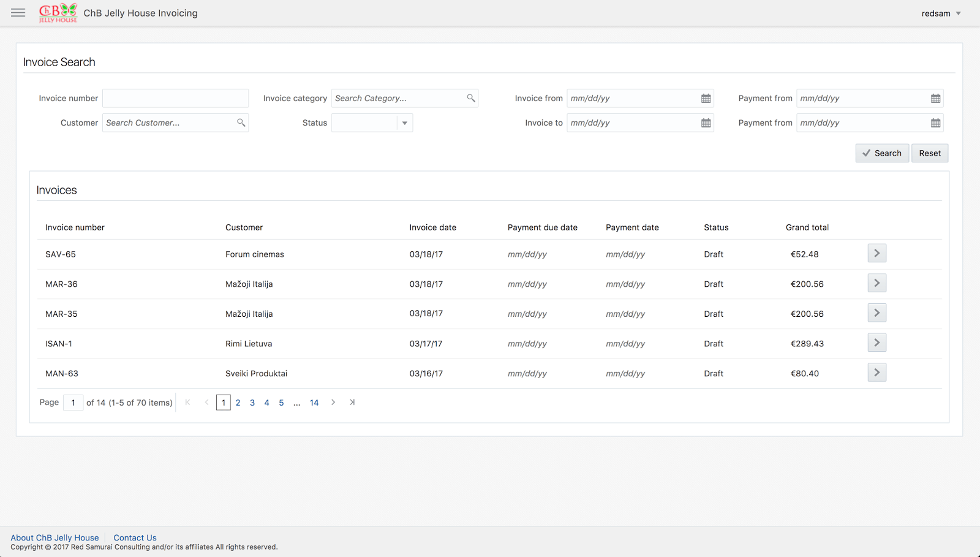
Task: Sort by the Grand total column header
Action: coord(807,227)
